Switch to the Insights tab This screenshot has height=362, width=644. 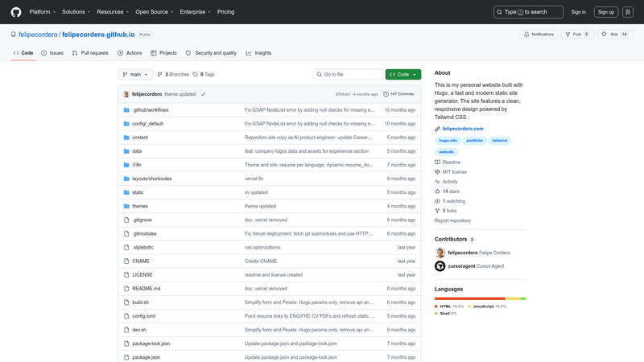[x=258, y=53]
